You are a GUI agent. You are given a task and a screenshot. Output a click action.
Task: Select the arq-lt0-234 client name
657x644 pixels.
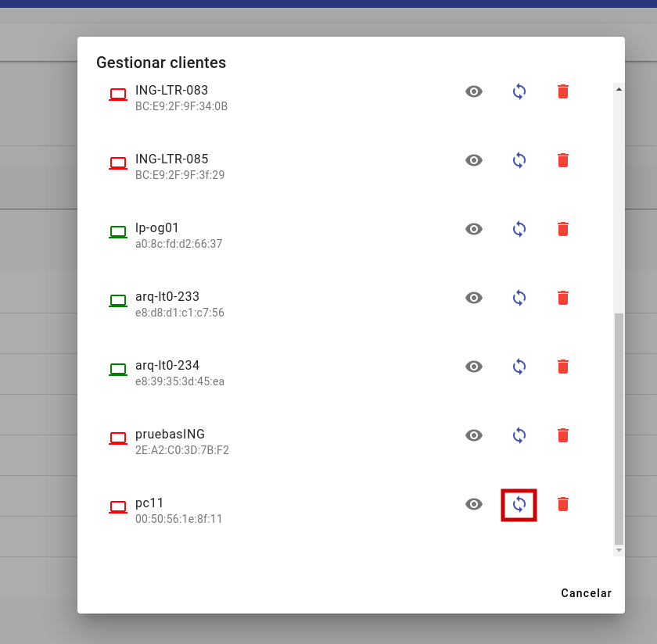point(167,365)
